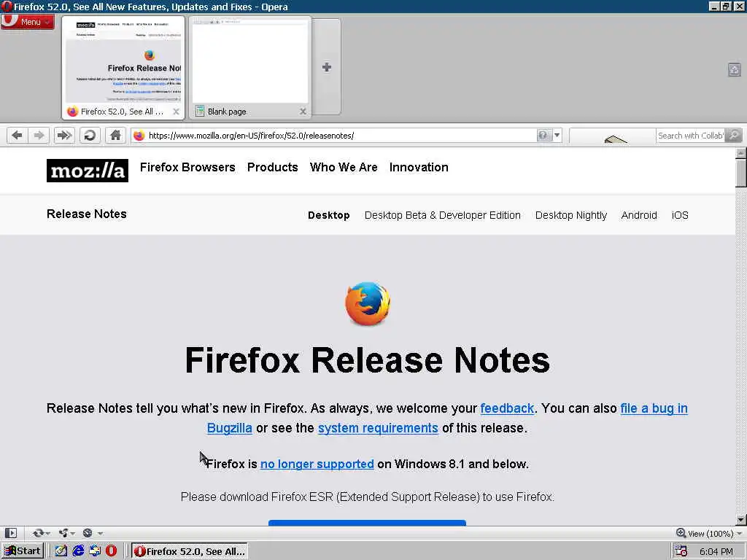Select Desktop Beta & Developer Edition
Image resolution: width=747 pixels, height=560 pixels.
click(x=443, y=215)
